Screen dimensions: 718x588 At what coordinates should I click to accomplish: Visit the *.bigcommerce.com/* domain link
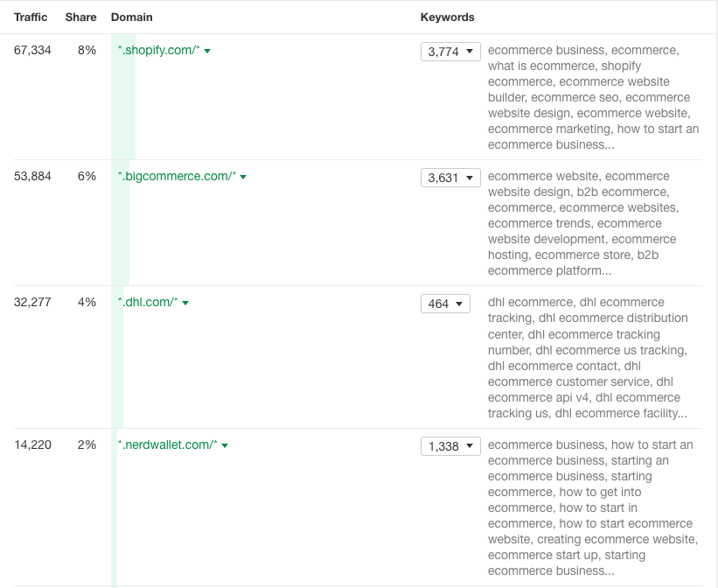point(177,177)
